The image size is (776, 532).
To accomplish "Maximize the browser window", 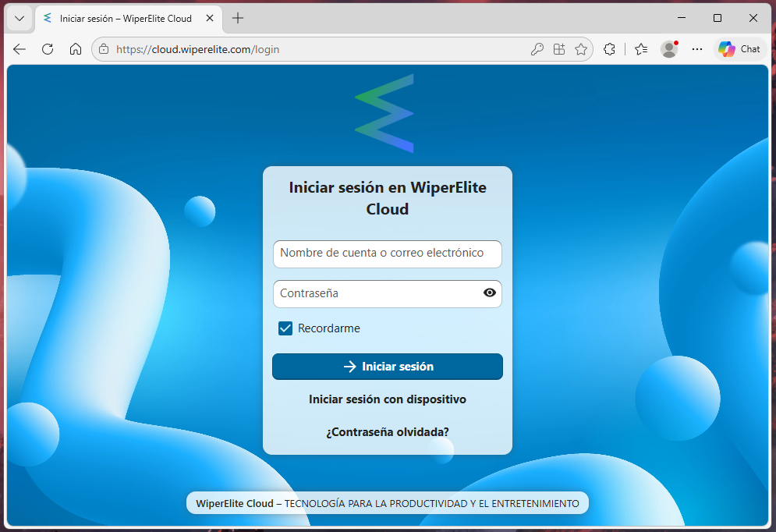I will [x=717, y=18].
